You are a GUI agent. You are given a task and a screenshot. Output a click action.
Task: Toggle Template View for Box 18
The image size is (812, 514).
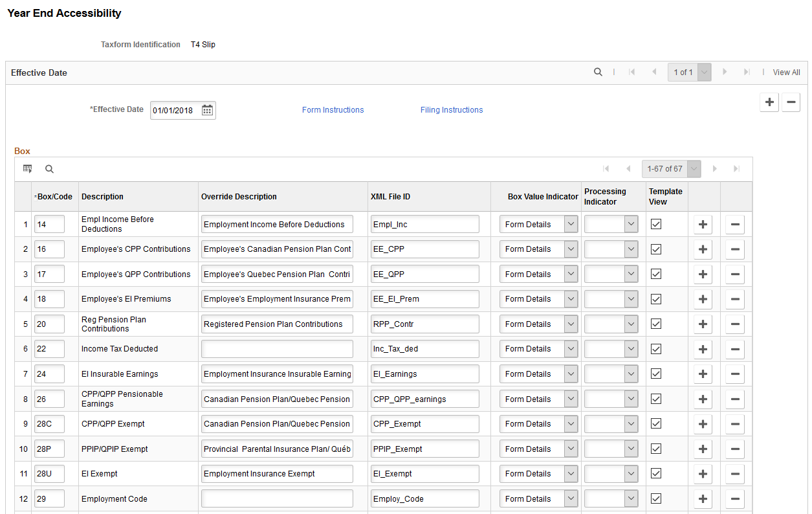pos(656,298)
